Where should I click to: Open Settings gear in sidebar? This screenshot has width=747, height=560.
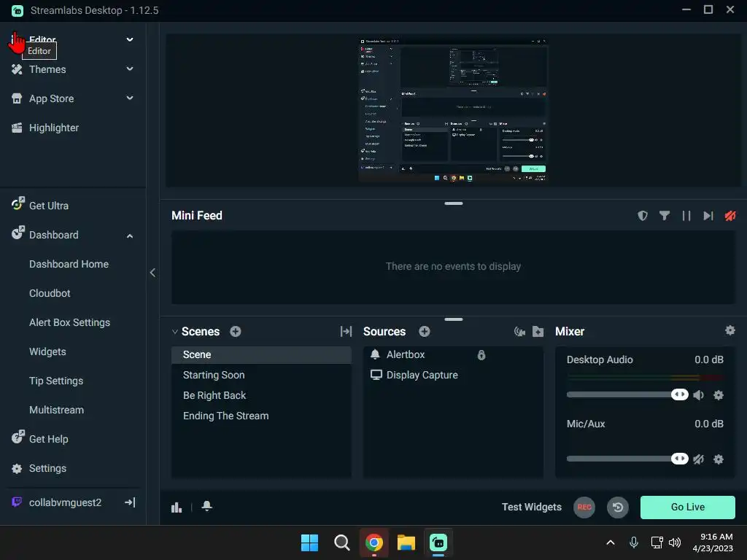click(17, 469)
